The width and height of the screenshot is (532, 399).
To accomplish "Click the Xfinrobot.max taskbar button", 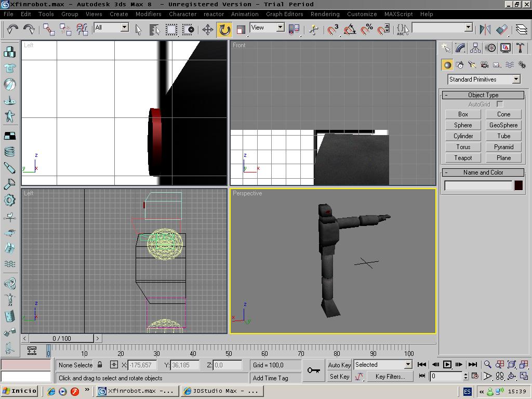I will [137, 391].
